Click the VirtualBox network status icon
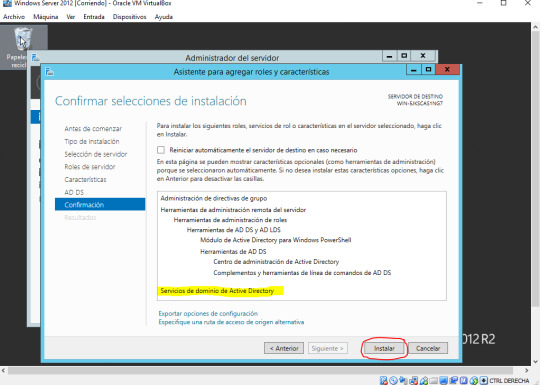 [413, 380]
